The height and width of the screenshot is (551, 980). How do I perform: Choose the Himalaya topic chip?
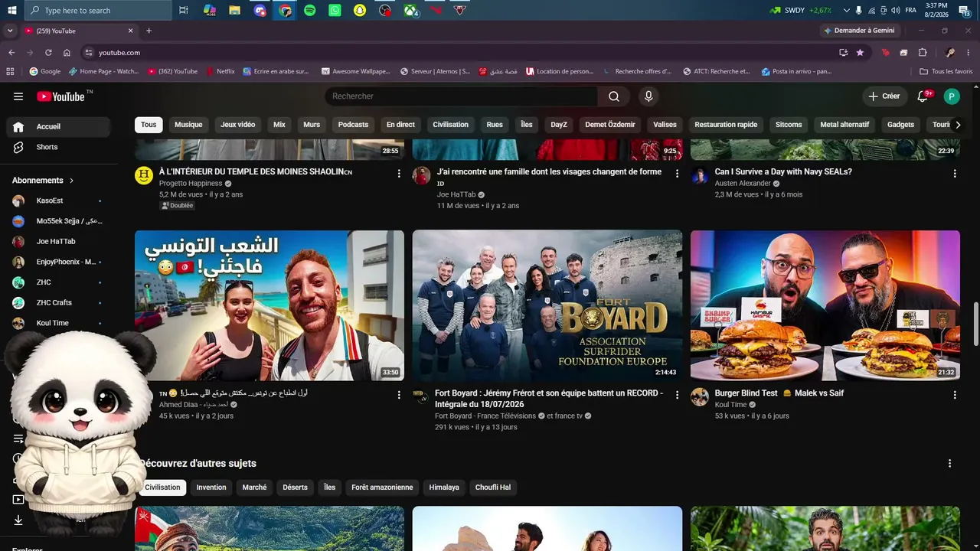[444, 487]
